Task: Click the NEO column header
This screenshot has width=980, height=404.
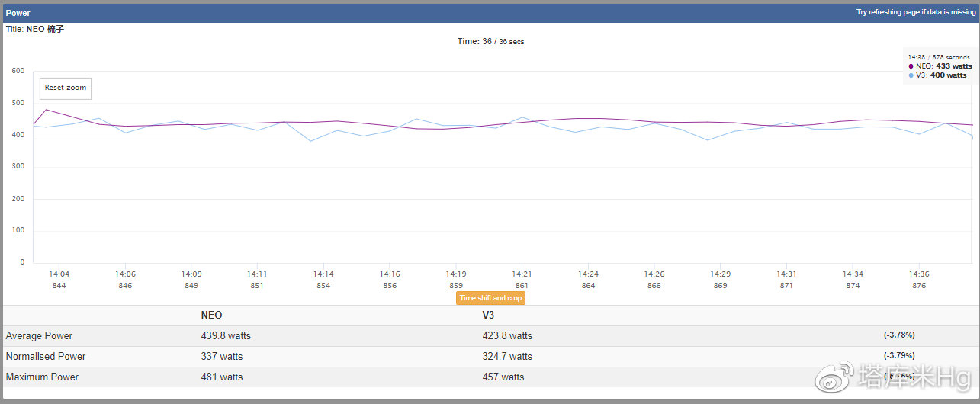Action: pos(211,315)
